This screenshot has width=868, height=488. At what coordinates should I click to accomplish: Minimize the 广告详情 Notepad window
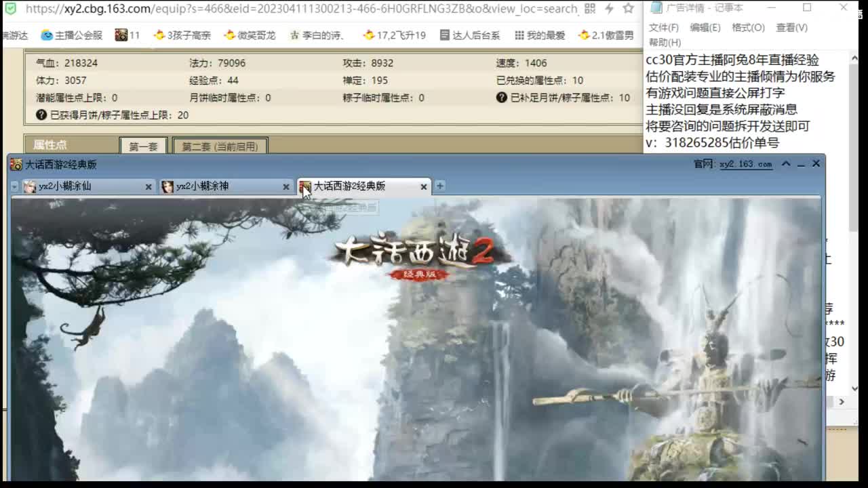tap(770, 7)
